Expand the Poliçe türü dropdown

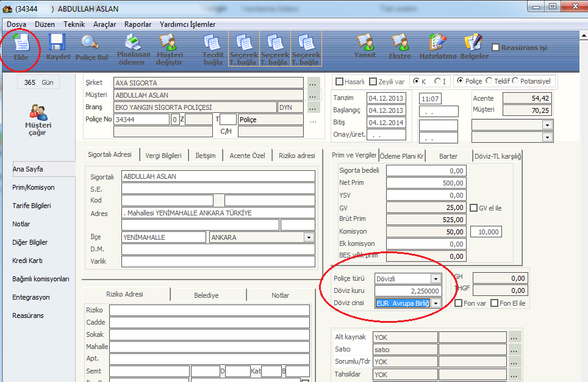[435, 279]
